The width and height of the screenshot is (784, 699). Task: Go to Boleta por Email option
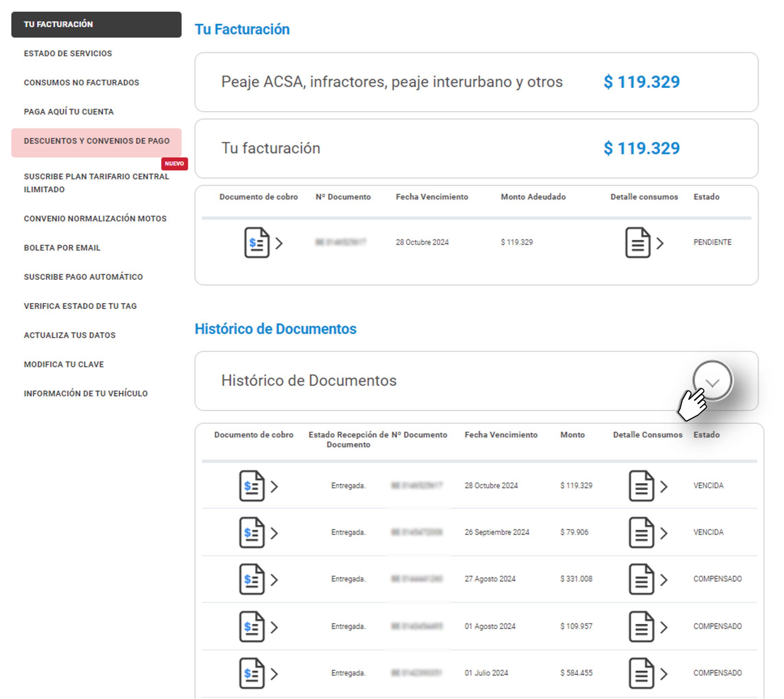pyautogui.click(x=62, y=248)
